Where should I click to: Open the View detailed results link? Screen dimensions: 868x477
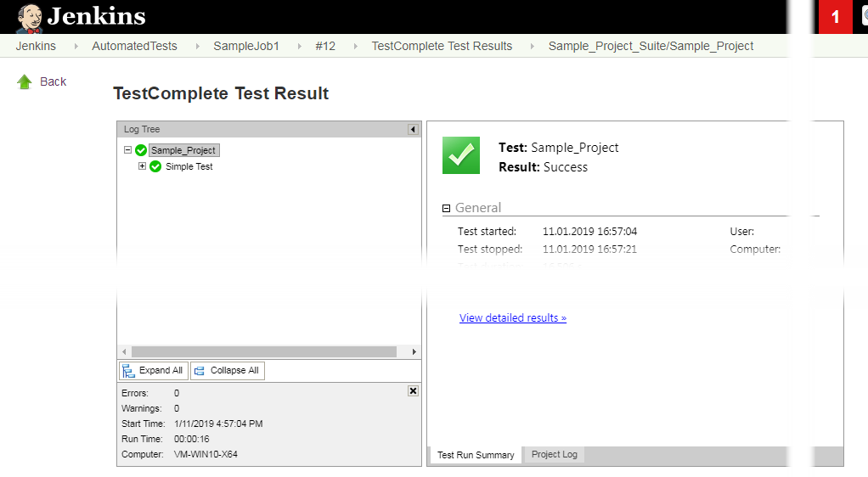513,317
